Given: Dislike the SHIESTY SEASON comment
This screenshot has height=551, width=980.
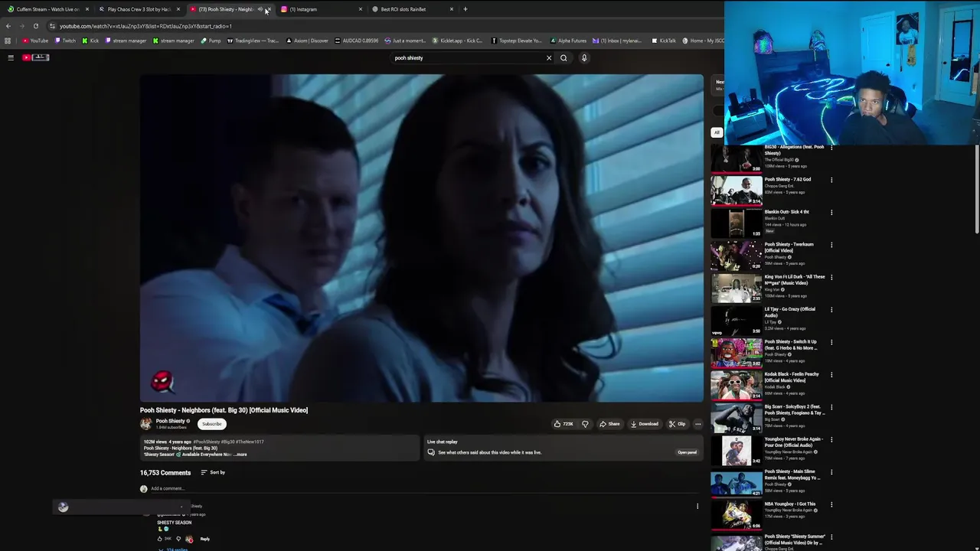Looking at the screenshot, I should tap(178, 539).
